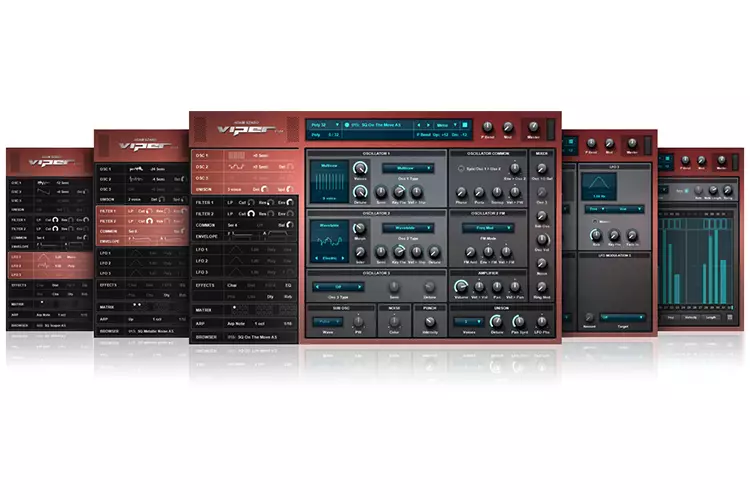
Task: Click the Velocity button in the arp step window
Action: point(691,318)
